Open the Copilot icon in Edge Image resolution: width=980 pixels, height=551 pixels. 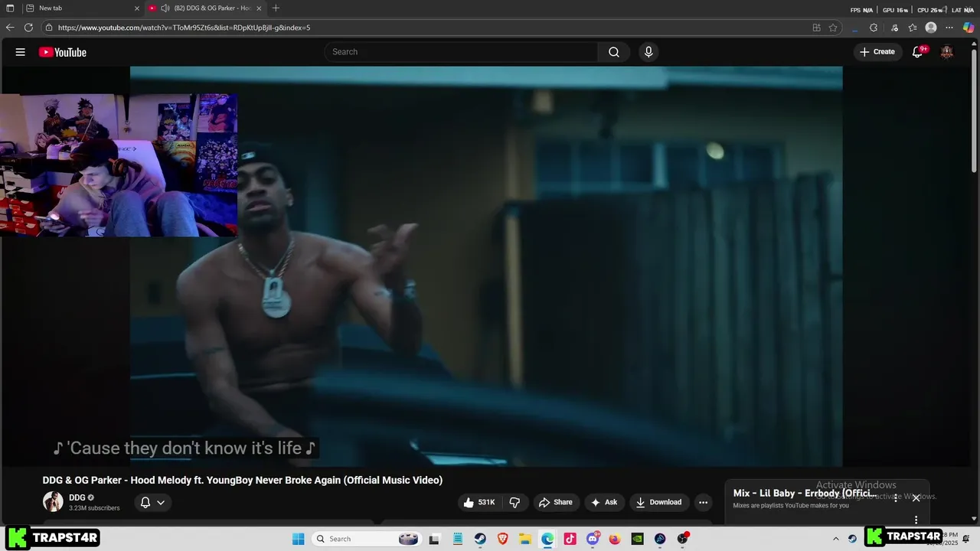(x=969, y=28)
